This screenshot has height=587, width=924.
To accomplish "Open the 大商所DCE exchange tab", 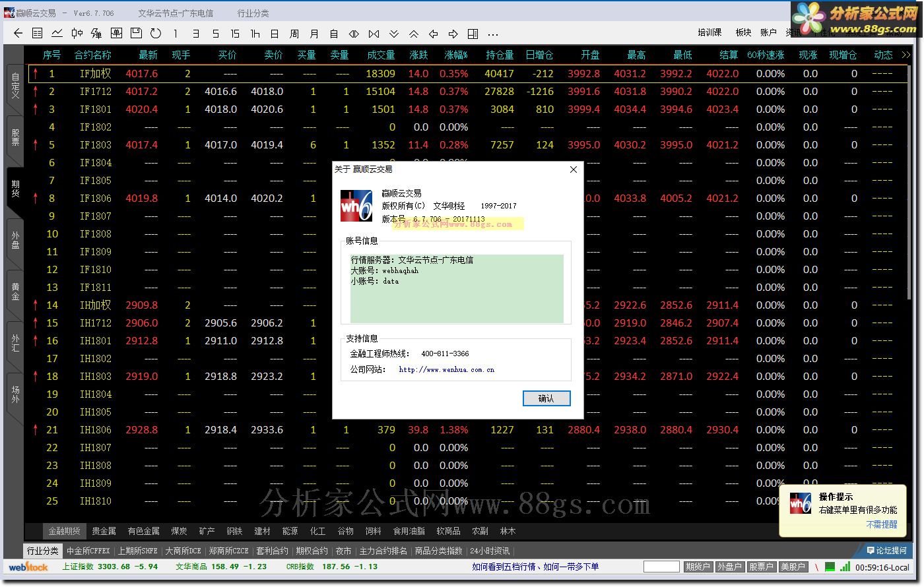I will tap(183, 551).
